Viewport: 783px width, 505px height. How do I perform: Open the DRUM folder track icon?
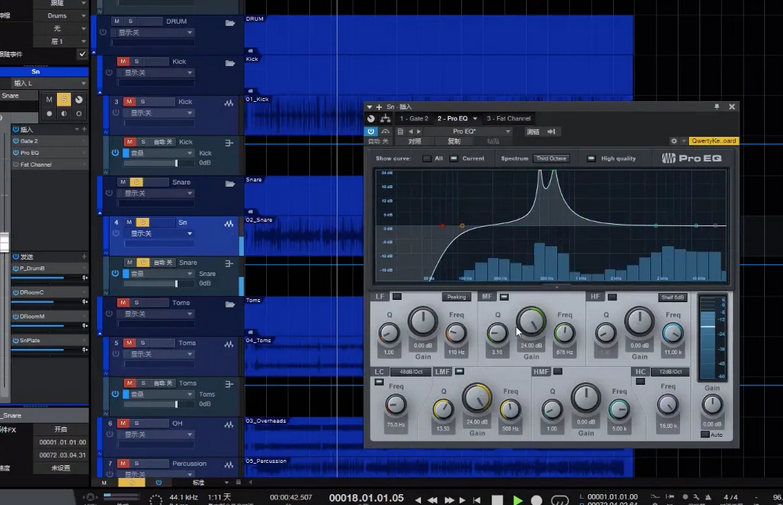tap(230, 23)
